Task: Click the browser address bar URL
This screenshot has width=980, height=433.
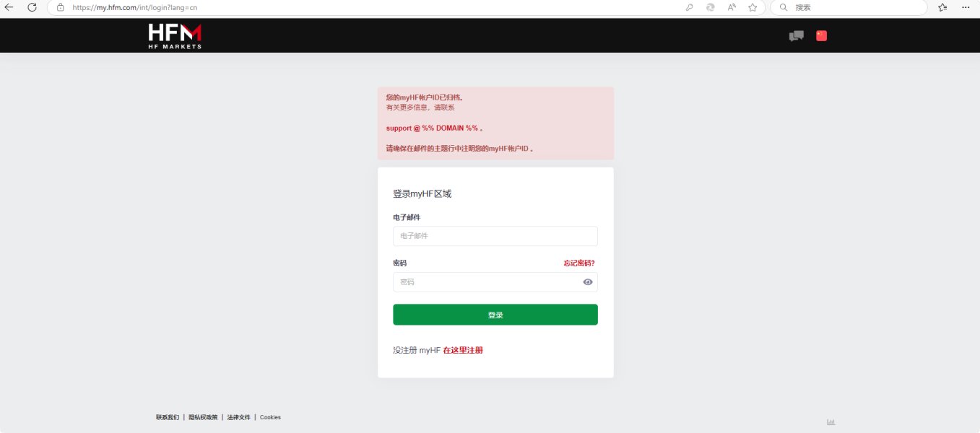Action: pyautogui.click(x=135, y=7)
